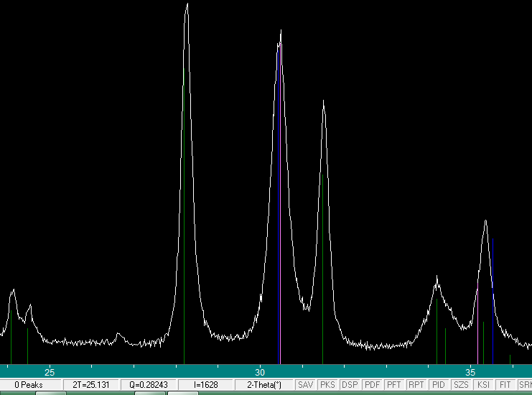
Task: Click the green PDF line near 24.1°
Action: pos(11,337)
